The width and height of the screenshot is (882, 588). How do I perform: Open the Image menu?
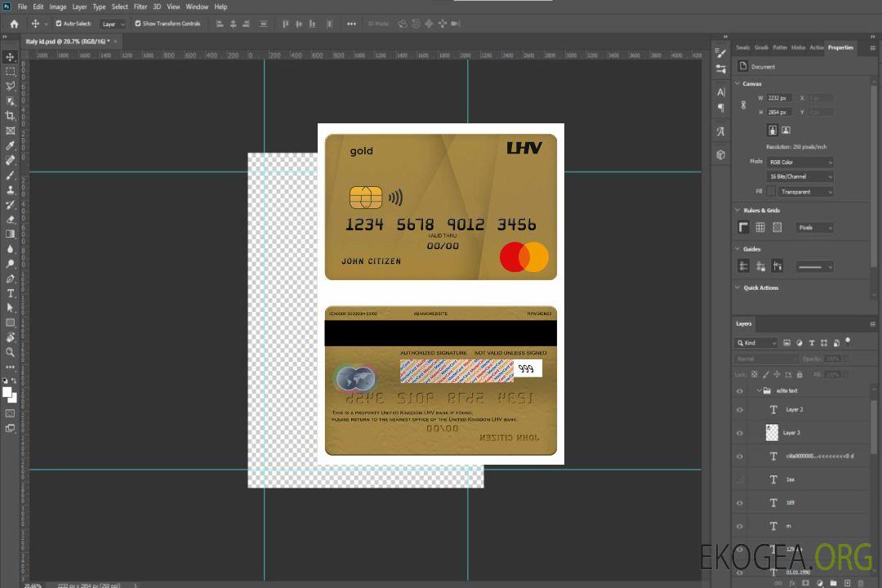(57, 7)
